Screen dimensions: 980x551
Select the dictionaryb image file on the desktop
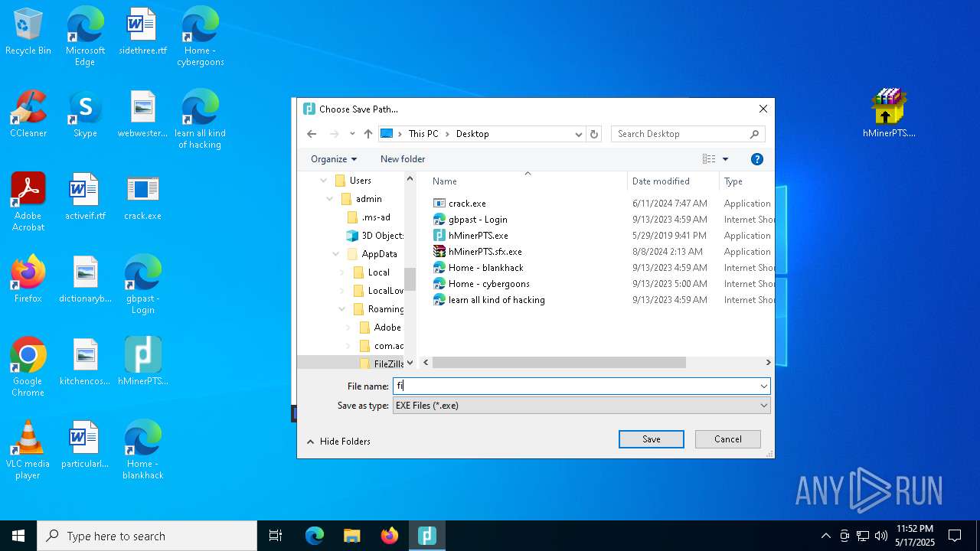pos(85,280)
